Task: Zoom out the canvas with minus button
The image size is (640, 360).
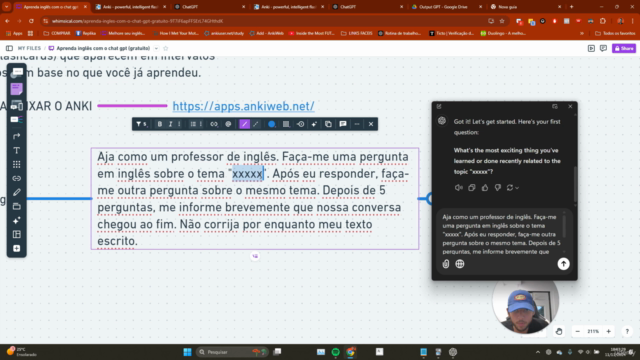Action: [578, 331]
